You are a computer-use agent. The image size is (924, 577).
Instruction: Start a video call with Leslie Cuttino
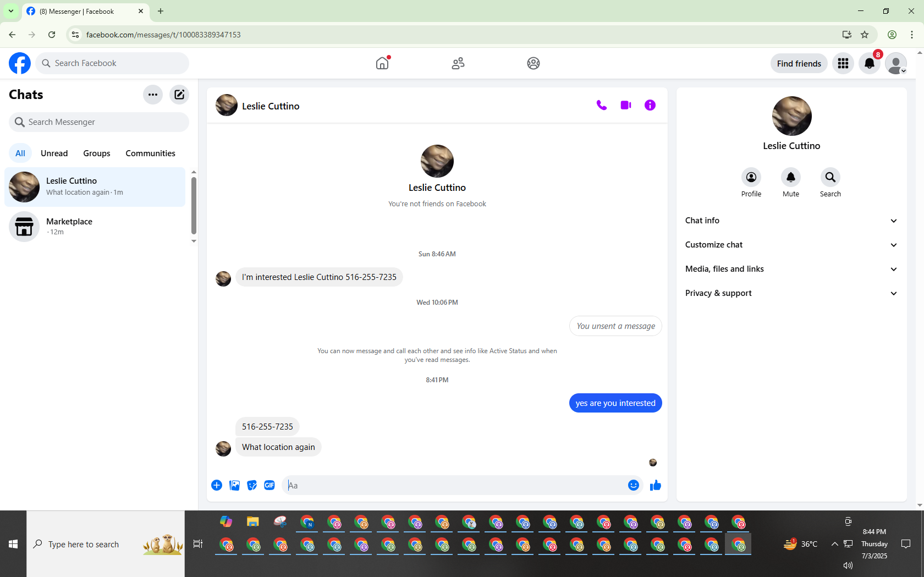[x=626, y=105]
